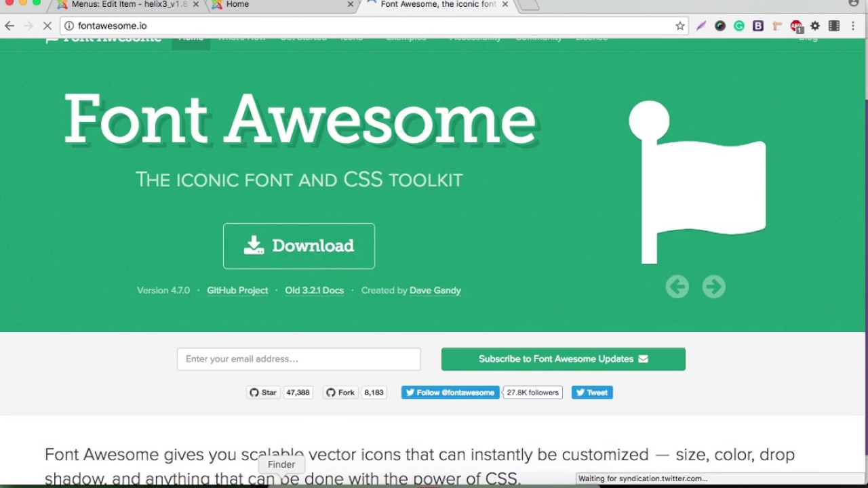This screenshot has height=488, width=868.
Task: Close the Home tab
Action: 351,4
